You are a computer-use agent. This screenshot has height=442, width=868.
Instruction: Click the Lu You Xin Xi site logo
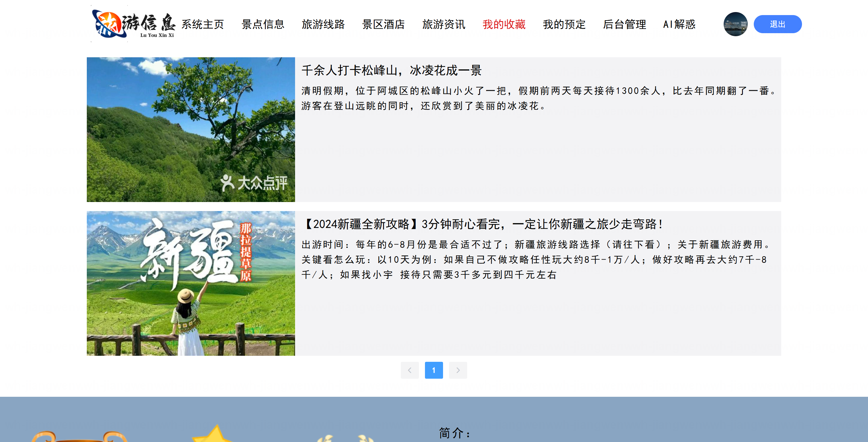pos(134,24)
